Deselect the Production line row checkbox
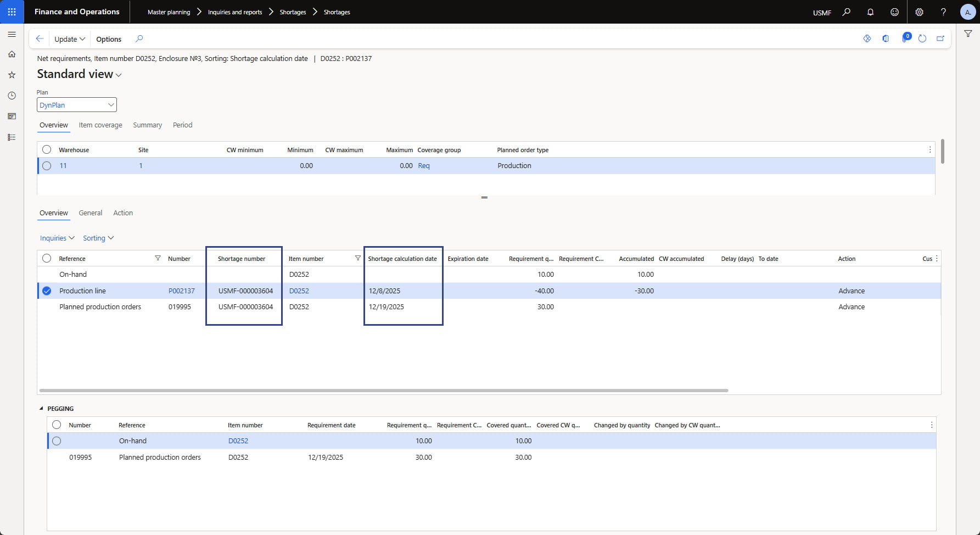 tap(47, 291)
